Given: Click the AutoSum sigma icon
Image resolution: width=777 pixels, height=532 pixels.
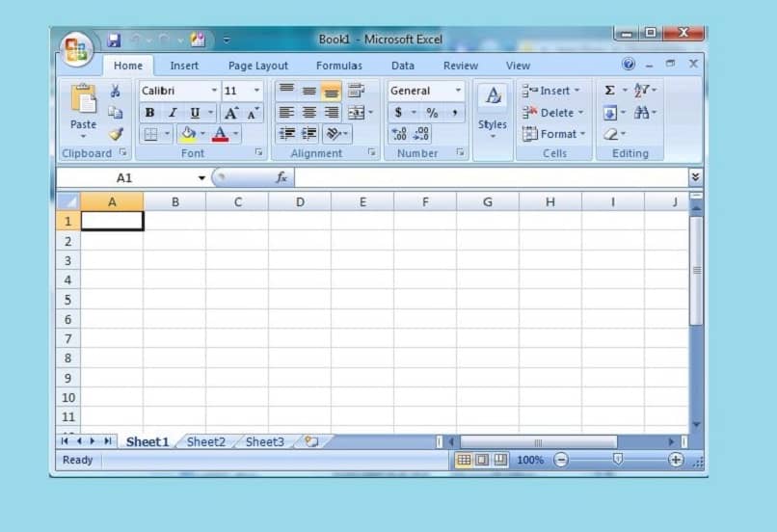Looking at the screenshot, I should pyautogui.click(x=610, y=91).
